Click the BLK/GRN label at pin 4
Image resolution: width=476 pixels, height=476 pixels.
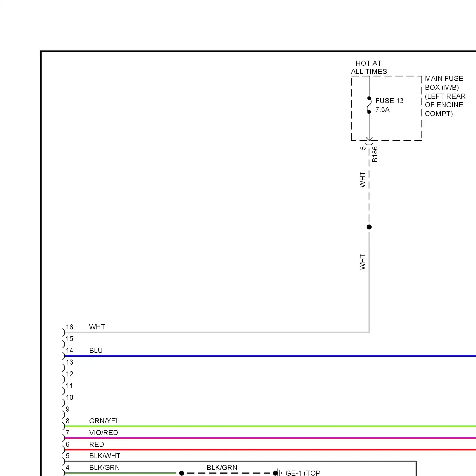pyautogui.click(x=104, y=467)
